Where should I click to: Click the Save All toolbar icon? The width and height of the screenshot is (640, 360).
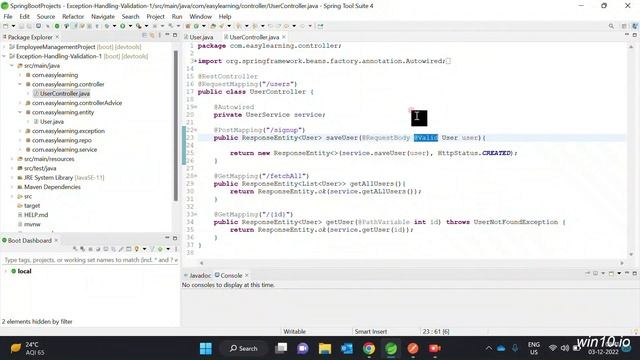29,26
